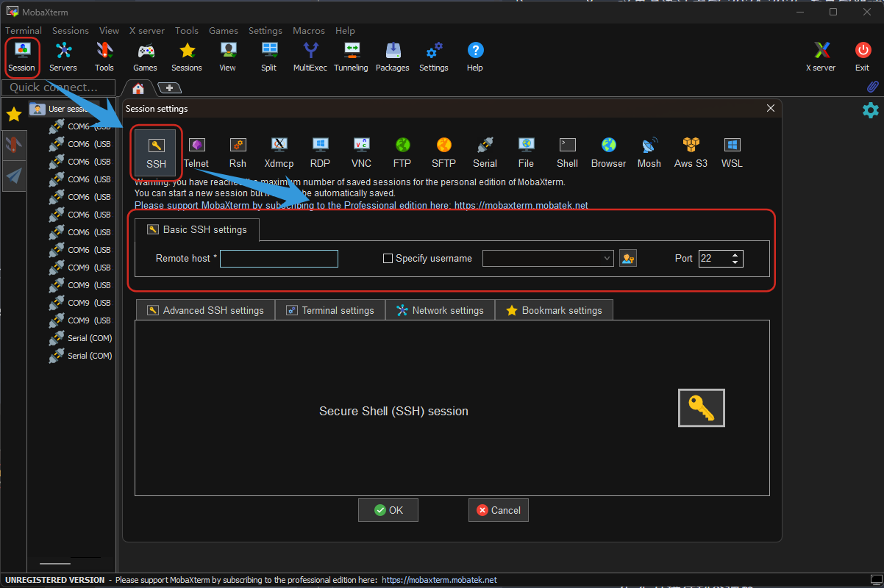Viewport: 884px width, 588px height.
Task: Open the Sessions star toolbar icon
Action: pos(187,57)
